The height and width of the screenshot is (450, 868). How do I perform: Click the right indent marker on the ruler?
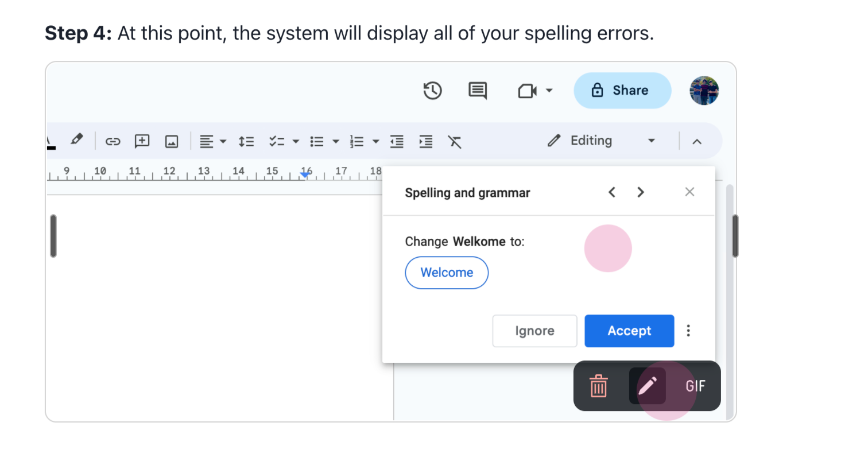point(305,174)
